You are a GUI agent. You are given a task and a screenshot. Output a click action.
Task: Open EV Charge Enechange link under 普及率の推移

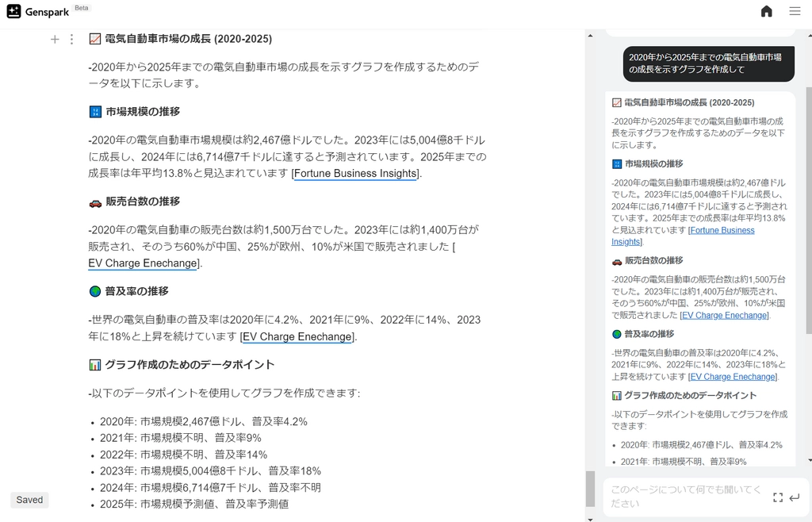[297, 336]
